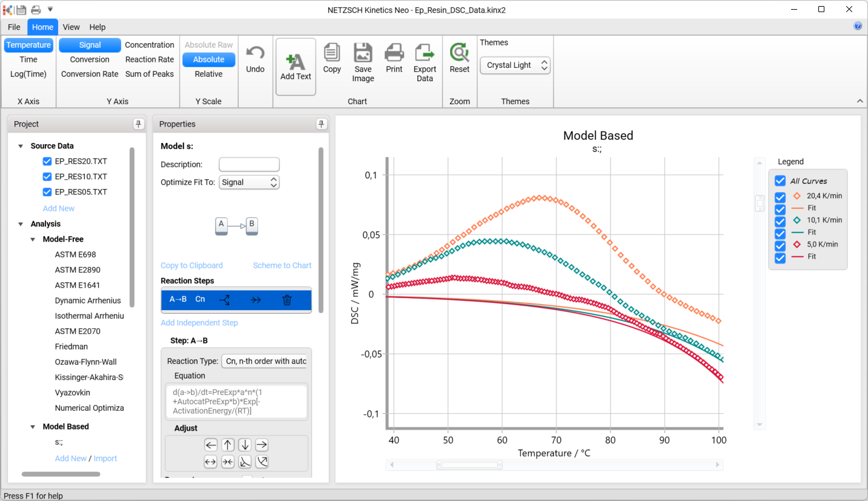Select Conversion Rate for Y axis
868x501 pixels.
[x=90, y=74]
